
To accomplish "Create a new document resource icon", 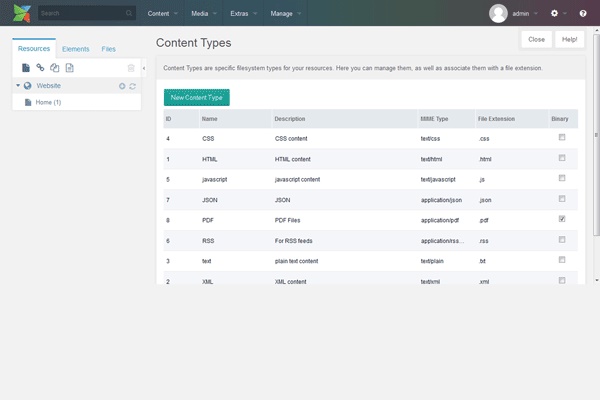I will (26, 68).
